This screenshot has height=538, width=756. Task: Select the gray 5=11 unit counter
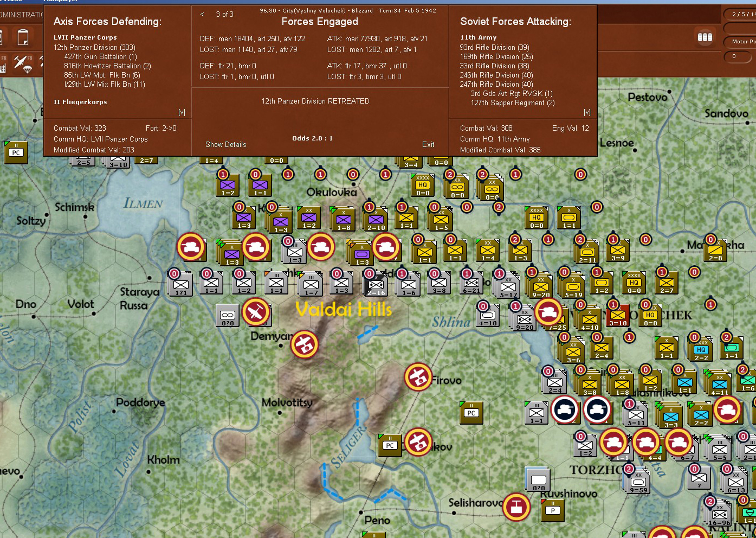[636, 414]
